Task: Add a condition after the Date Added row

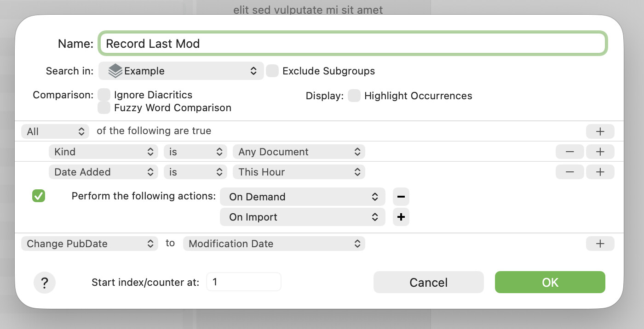Action: click(x=600, y=172)
